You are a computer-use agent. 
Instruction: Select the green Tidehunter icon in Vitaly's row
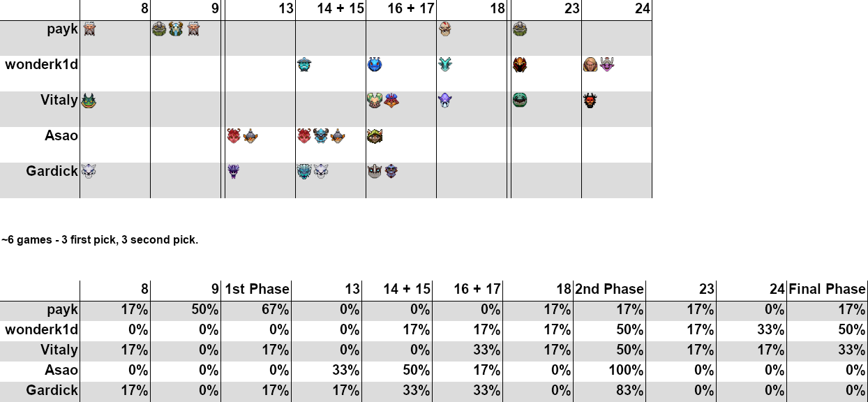[x=519, y=100]
